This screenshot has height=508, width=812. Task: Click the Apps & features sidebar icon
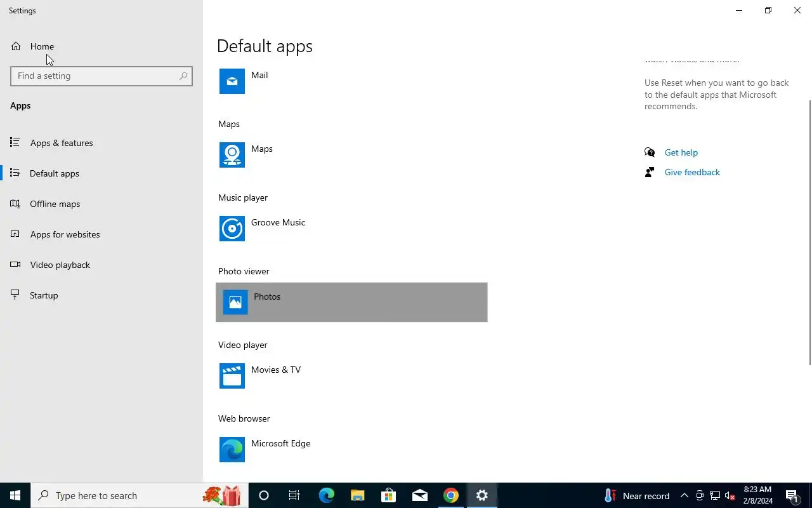point(15,142)
